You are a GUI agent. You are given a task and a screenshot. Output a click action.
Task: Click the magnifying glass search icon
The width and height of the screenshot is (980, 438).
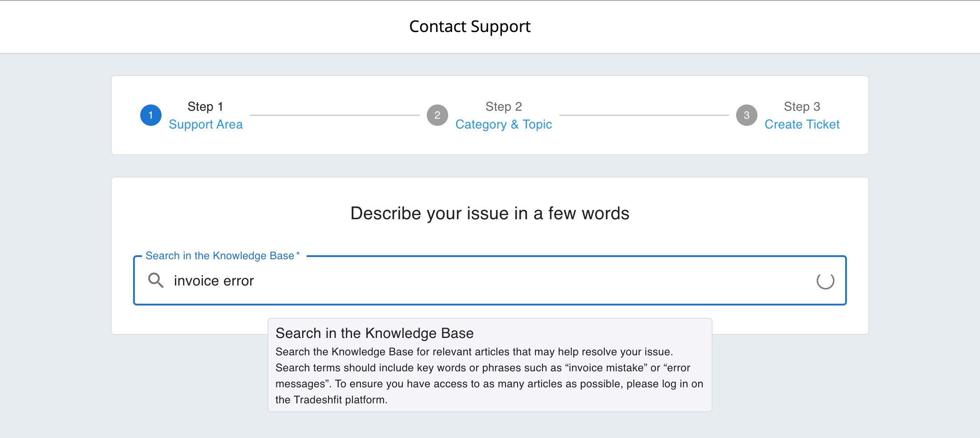coord(155,281)
